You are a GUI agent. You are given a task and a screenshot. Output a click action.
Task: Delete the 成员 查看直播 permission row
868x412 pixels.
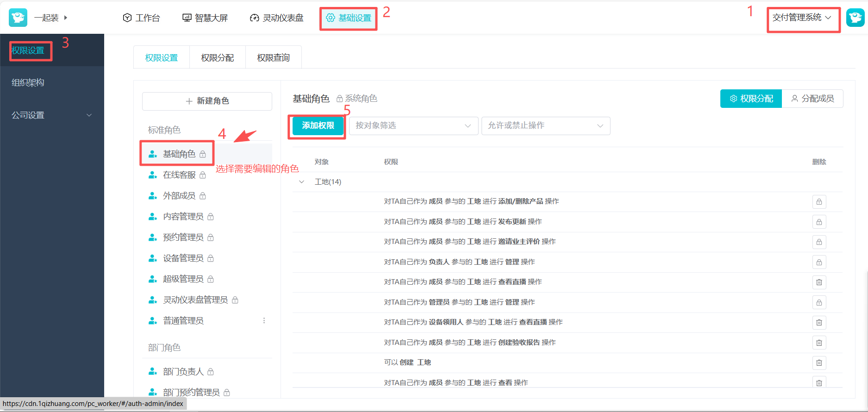pos(819,282)
